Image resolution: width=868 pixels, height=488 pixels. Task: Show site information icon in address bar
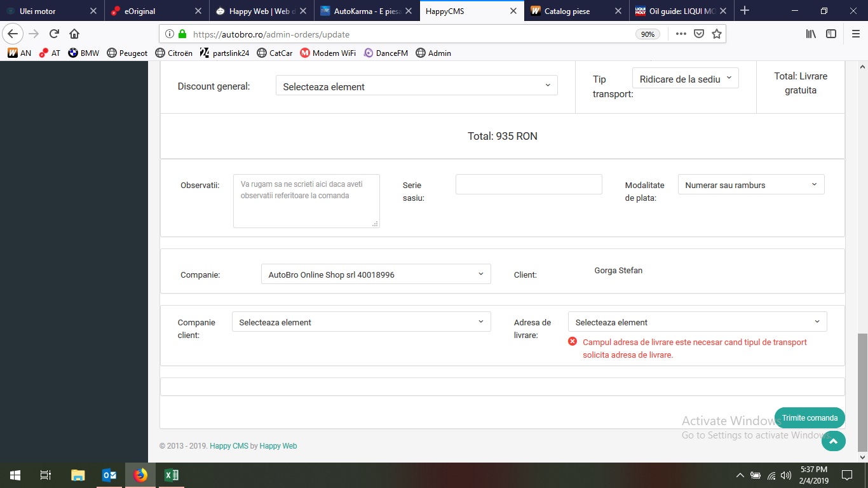click(169, 34)
